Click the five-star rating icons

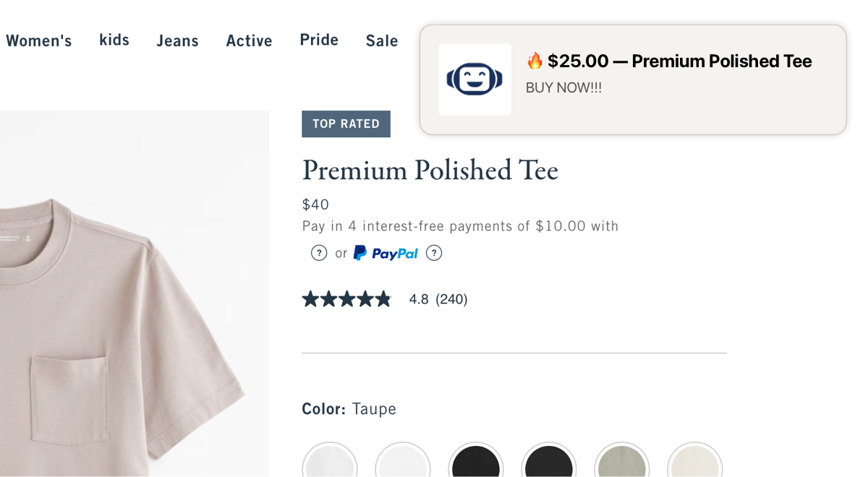tap(346, 299)
